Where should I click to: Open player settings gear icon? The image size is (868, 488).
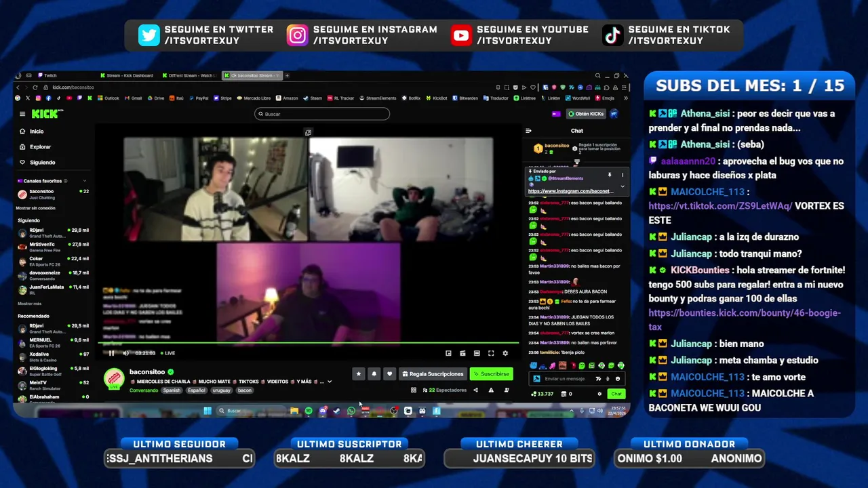[505, 353]
